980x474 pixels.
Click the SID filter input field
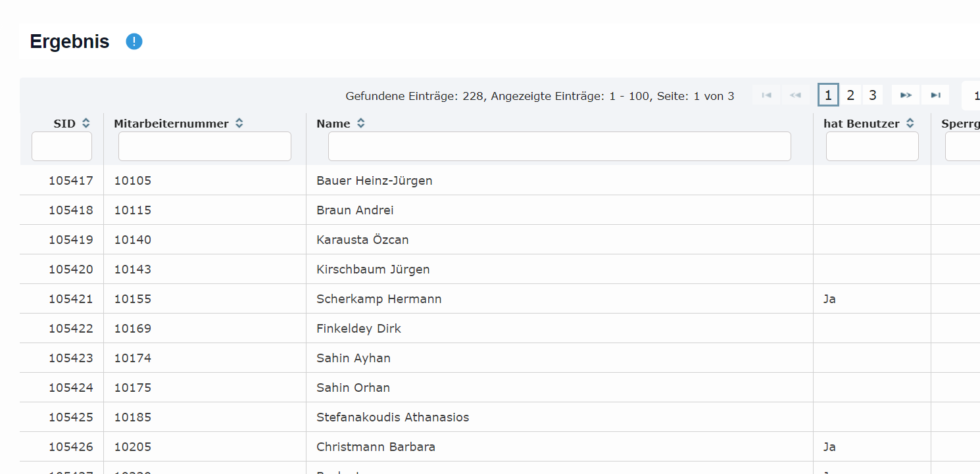[62, 146]
